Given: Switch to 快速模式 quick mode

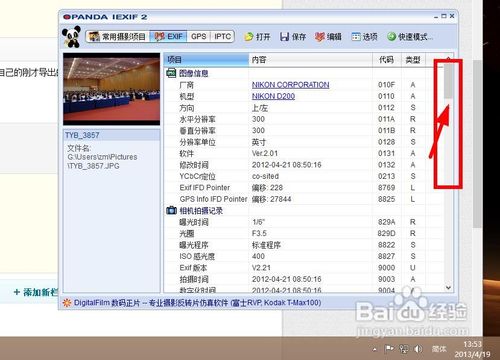Looking at the screenshot, I should pos(409,37).
